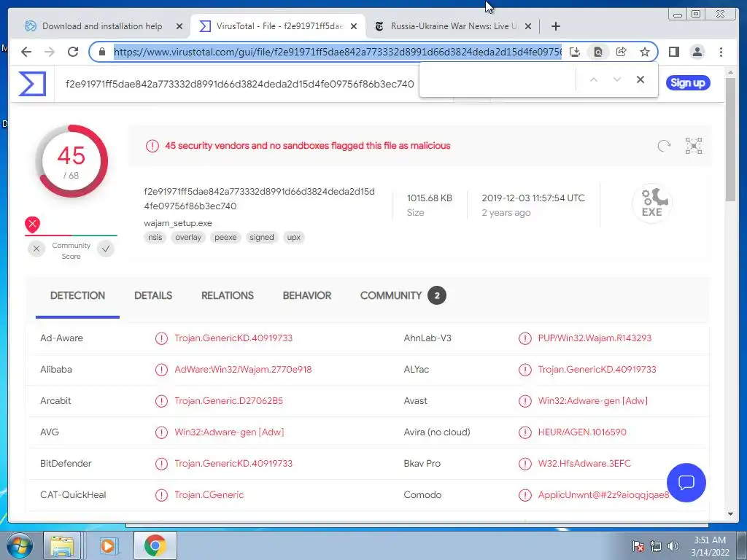This screenshot has height=560, width=747.
Task: Click the browser back arrow
Action: tap(26, 52)
